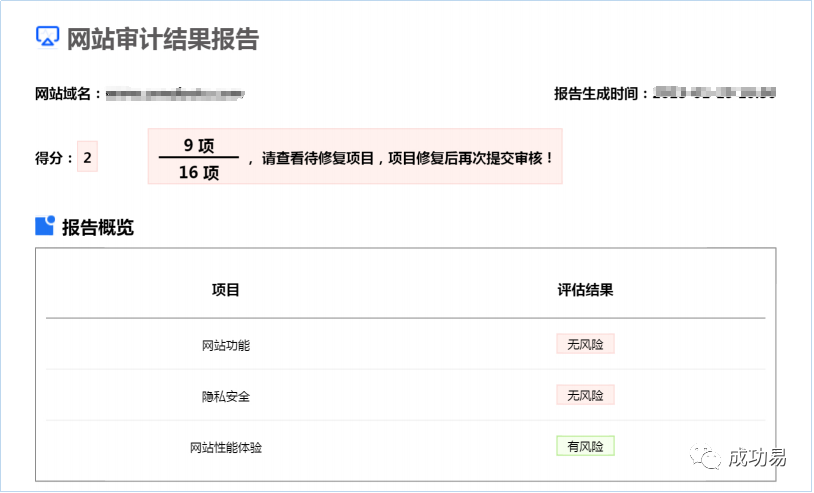Image resolution: width=814 pixels, height=493 pixels.
Task: Click the 9 项 numerator text
Action: [199, 145]
